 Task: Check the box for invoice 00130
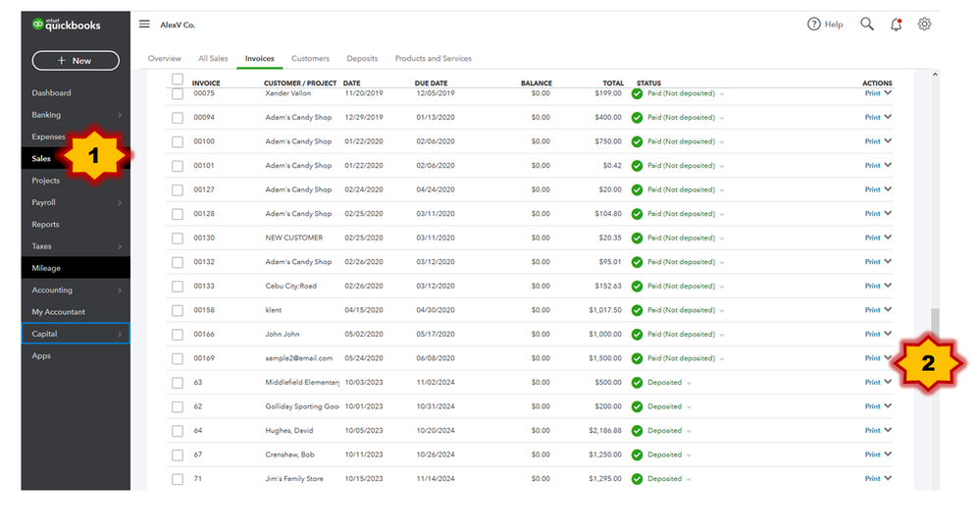pyautogui.click(x=178, y=239)
